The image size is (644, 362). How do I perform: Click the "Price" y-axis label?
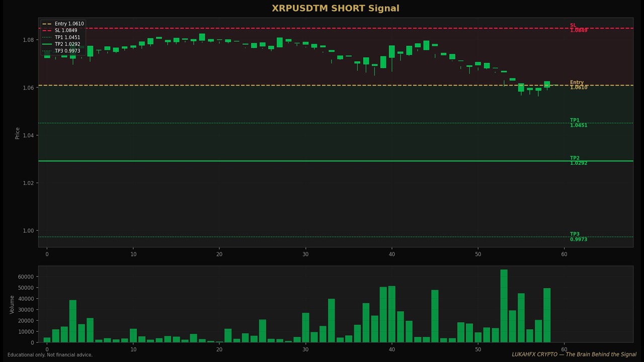18,133
